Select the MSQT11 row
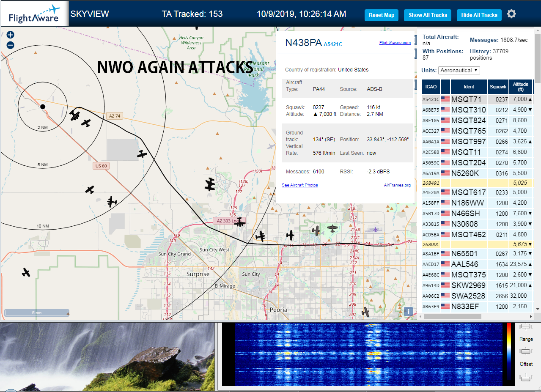Viewport: 541px width, 392px height. coord(477,152)
